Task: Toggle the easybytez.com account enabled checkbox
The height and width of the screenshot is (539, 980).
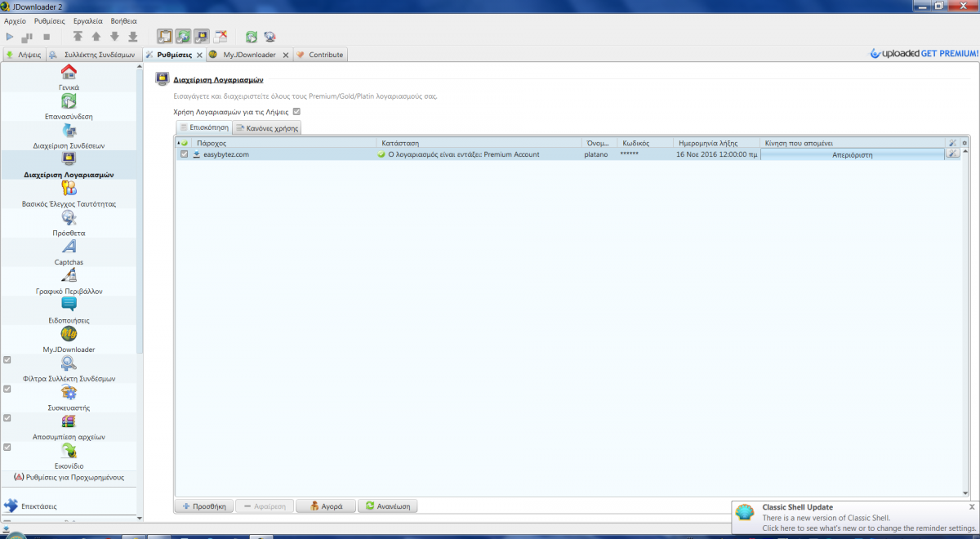Action: [185, 154]
